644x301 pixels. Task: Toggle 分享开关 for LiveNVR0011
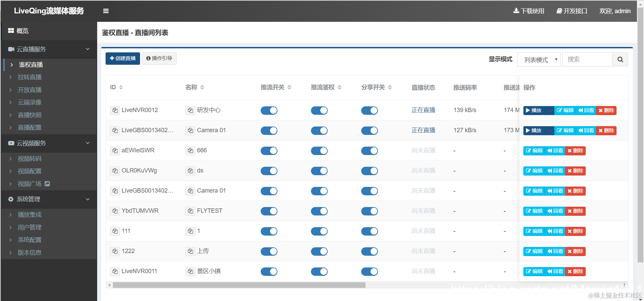370,271
